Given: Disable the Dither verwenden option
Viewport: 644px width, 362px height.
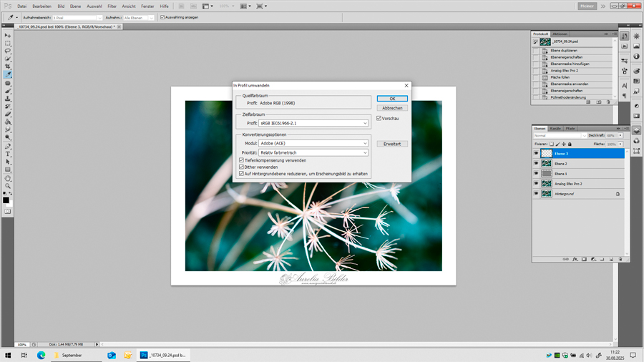Looking at the screenshot, I should [241, 167].
